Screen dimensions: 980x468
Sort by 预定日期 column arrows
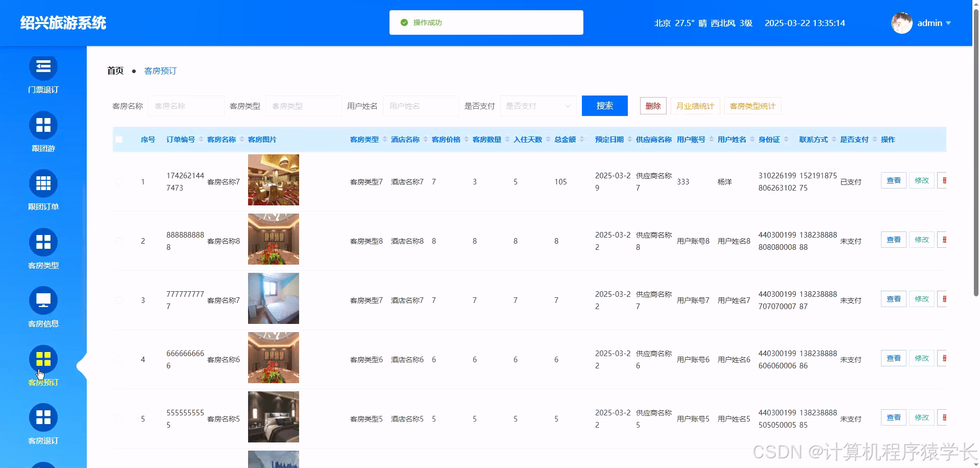[x=630, y=139]
